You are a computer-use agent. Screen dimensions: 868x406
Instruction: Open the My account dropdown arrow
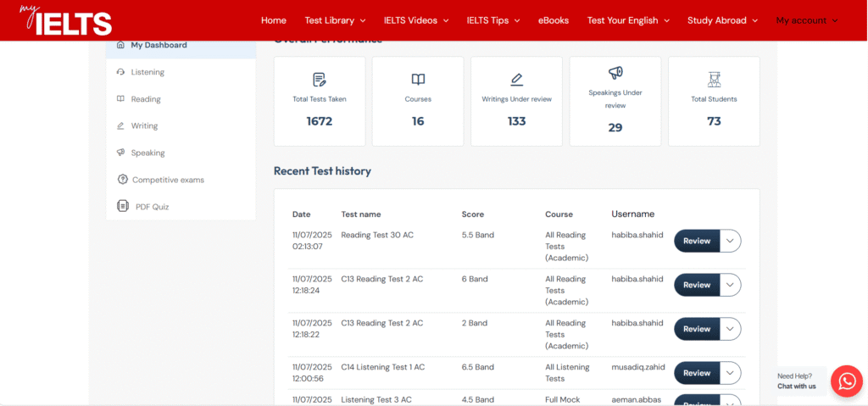pyautogui.click(x=835, y=20)
